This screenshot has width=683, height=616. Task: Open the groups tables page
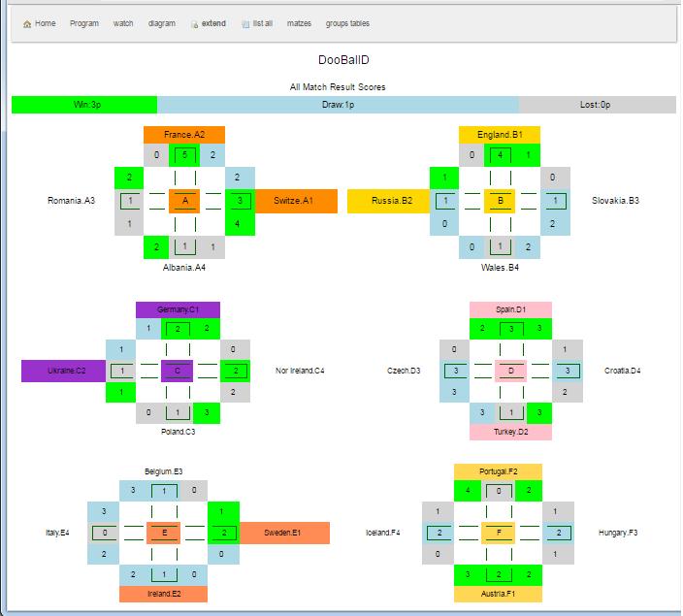click(x=347, y=23)
